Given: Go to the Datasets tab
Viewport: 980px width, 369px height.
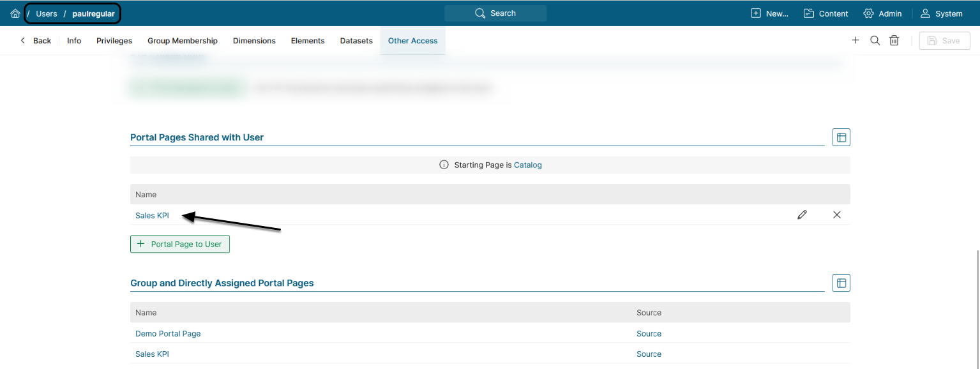Looking at the screenshot, I should [x=356, y=41].
